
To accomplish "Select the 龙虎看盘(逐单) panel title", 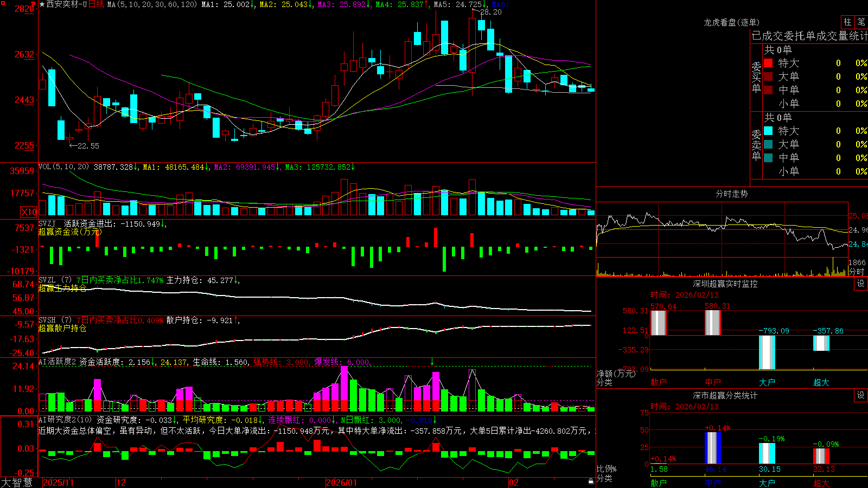I will pyautogui.click(x=731, y=22).
